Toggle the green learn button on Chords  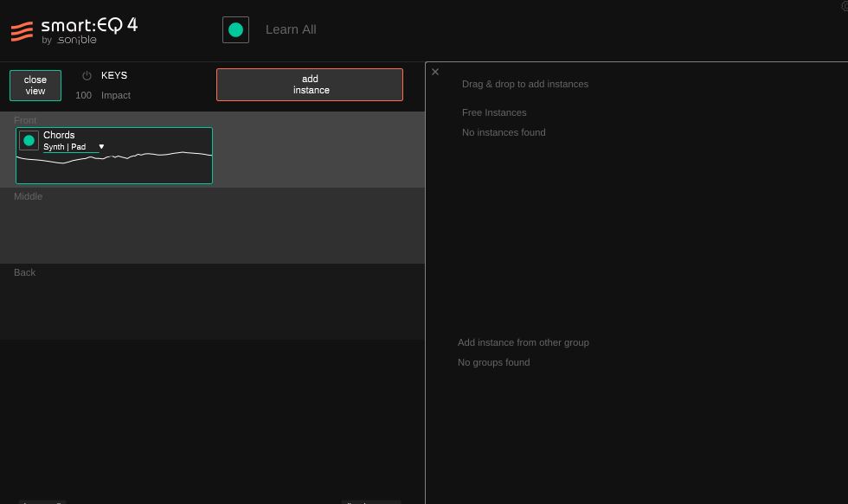[29, 140]
